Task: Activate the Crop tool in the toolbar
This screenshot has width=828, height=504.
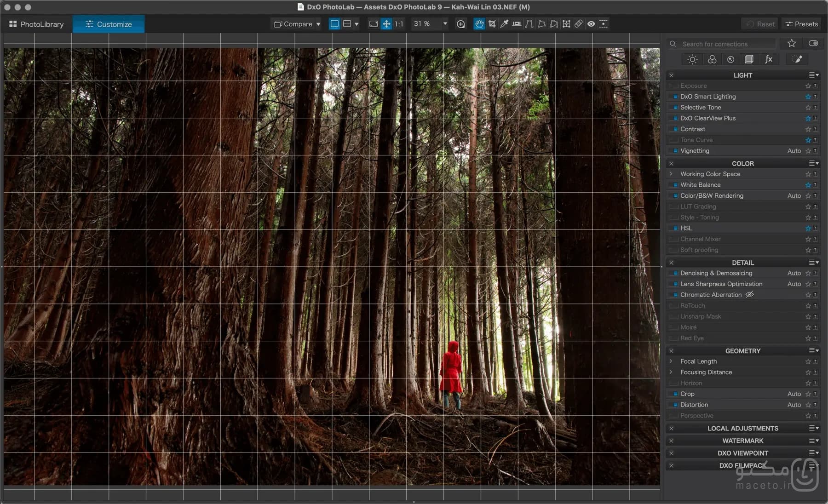Action: (492, 24)
